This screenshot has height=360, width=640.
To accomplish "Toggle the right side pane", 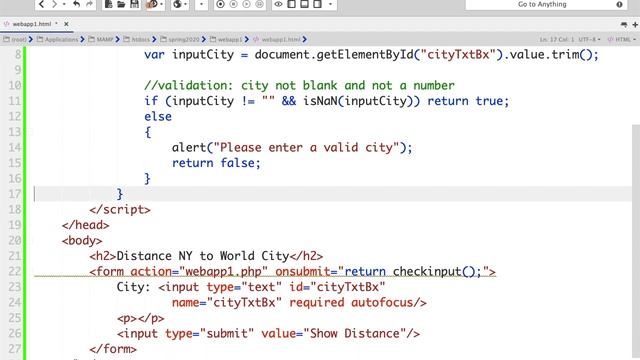I will (x=317, y=4).
